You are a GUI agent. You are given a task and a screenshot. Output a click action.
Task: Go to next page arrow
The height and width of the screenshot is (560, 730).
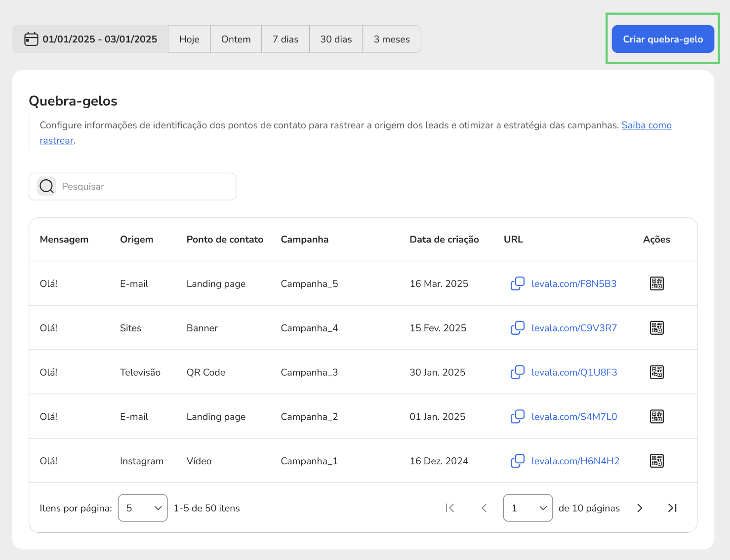(x=640, y=508)
